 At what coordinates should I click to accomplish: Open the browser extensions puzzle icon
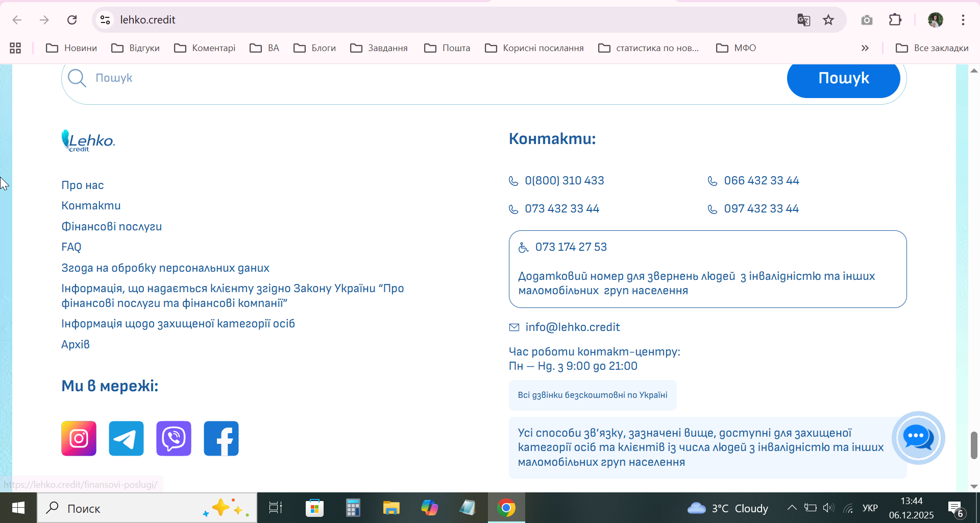tap(895, 20)
